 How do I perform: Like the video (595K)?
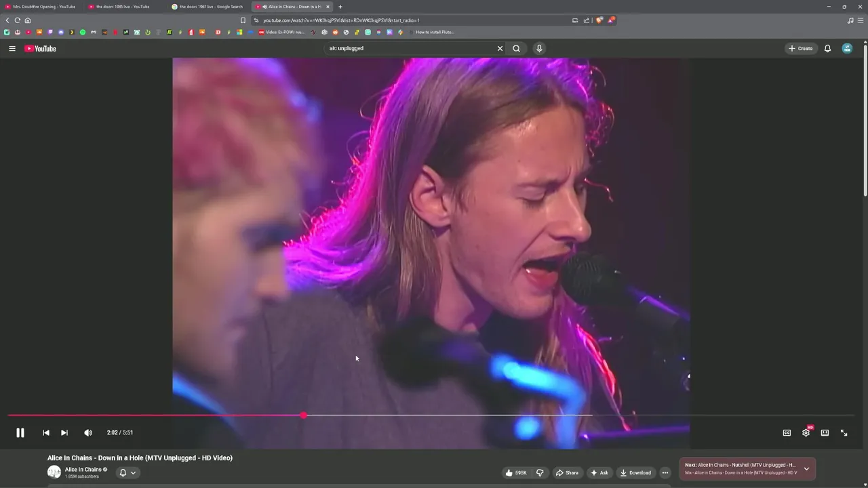point(516,472)
